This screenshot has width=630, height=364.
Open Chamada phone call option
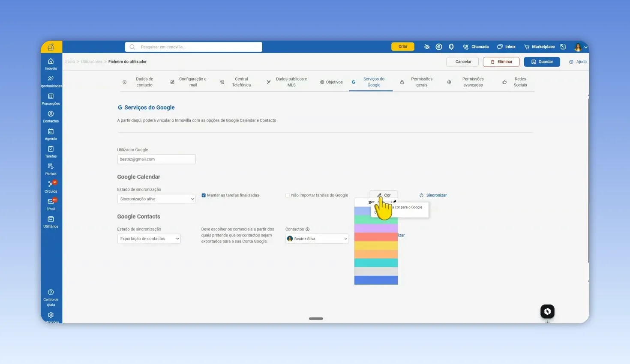click(476, 47)
